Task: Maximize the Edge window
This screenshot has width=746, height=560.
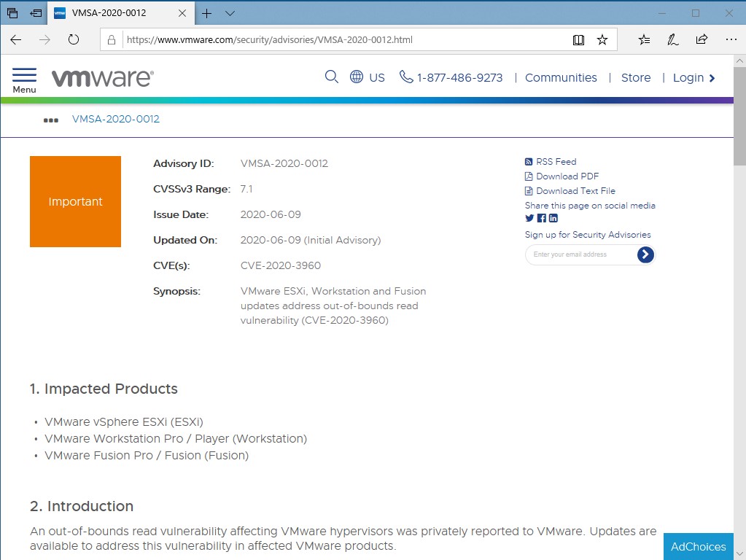Action: [x=696, y=13]
